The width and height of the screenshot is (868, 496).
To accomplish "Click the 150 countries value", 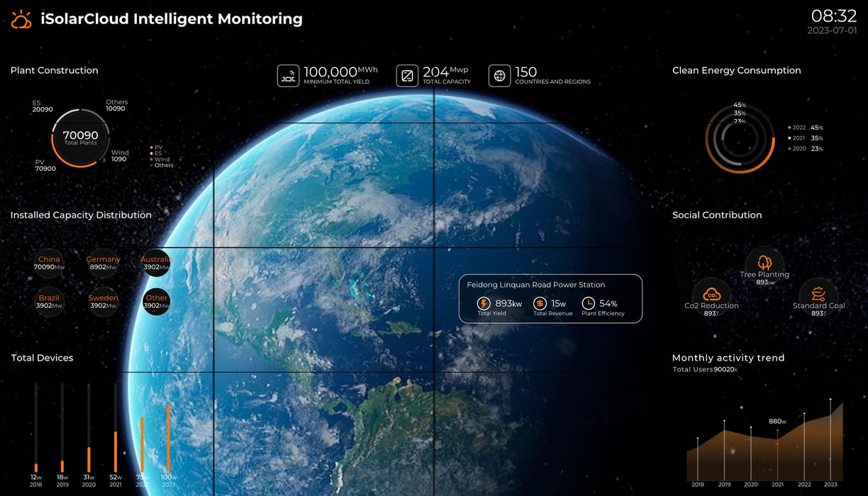I will click(526, 72).
